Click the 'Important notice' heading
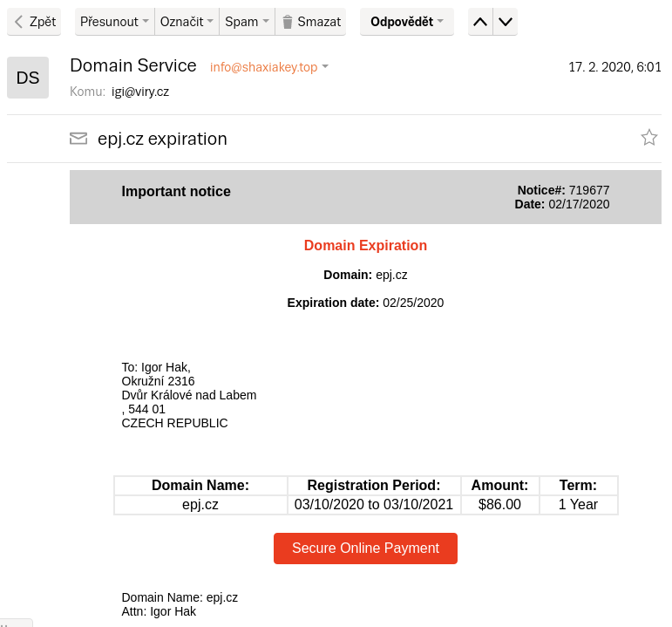Viewport: 672px width, 627px height. coord(176,191)
